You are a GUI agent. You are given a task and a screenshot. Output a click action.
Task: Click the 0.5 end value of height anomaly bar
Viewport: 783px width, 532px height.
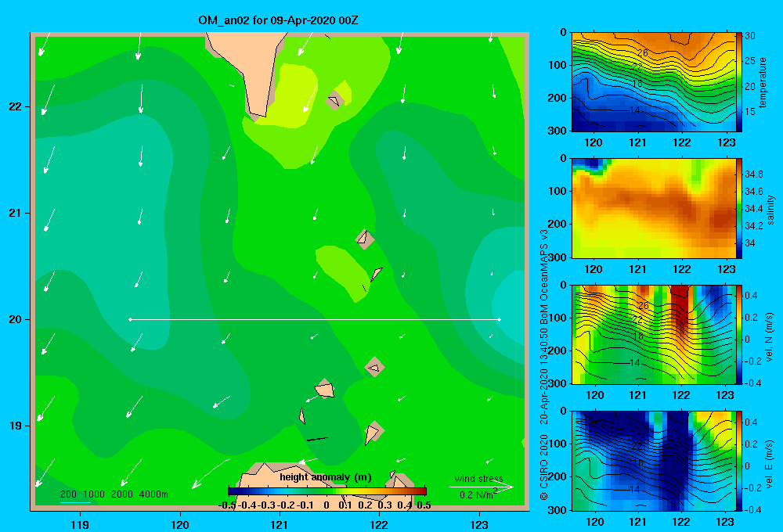(x=424, y=505)
